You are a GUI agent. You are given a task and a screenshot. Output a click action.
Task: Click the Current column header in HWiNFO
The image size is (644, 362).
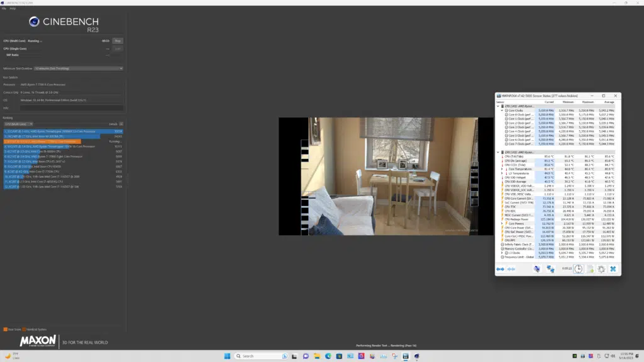pyautogui.click(x=549, y=102)
